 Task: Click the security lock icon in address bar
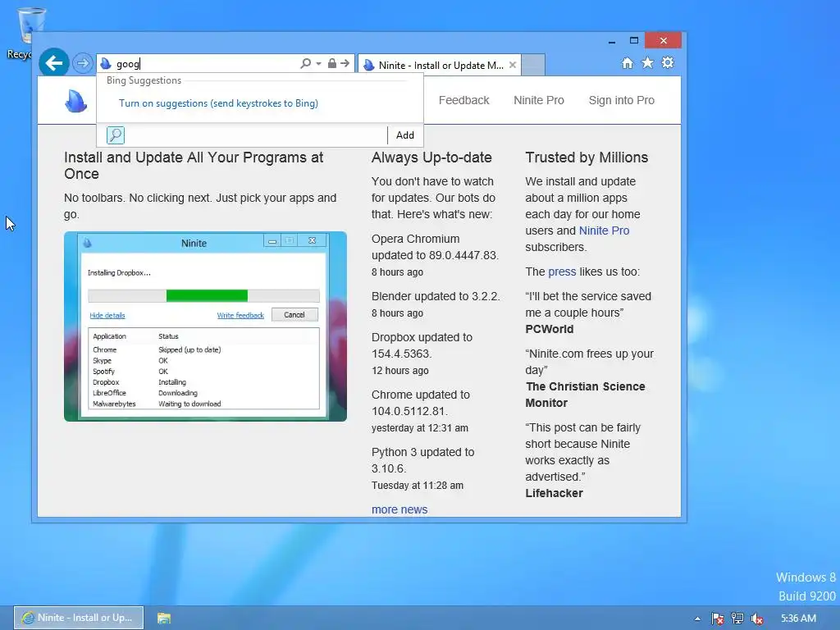[x=332, y=63]
